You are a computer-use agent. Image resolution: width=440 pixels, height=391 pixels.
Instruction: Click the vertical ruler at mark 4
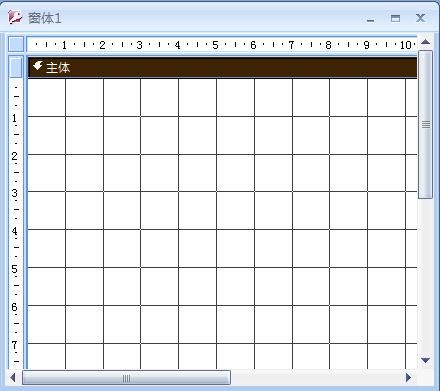14,231
